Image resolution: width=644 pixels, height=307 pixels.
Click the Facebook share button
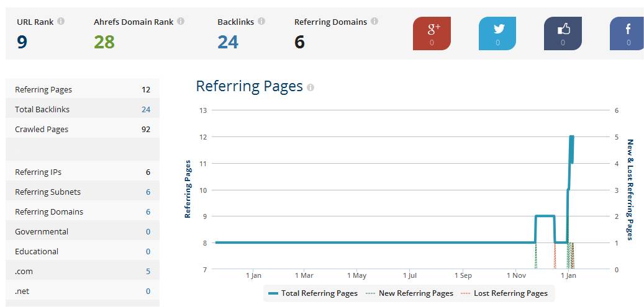[x=627, y=33]
